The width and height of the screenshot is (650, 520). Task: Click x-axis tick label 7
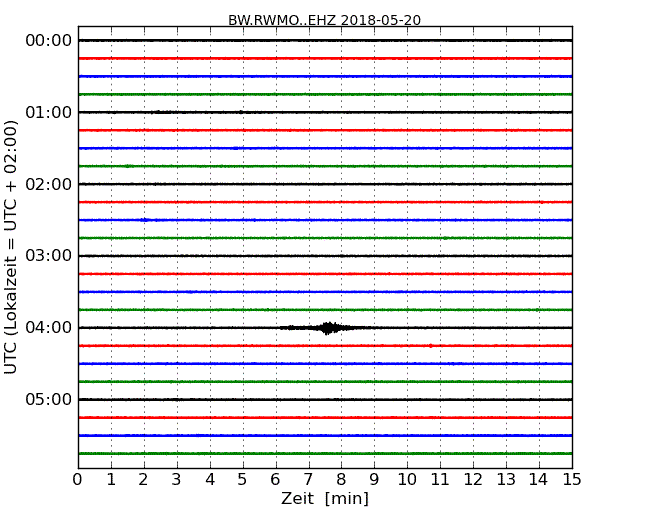point(308,480)
